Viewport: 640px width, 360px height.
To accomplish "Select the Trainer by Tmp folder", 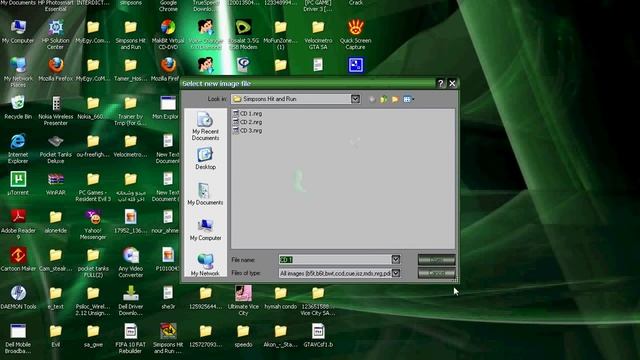I will click(x=131, y=111).
